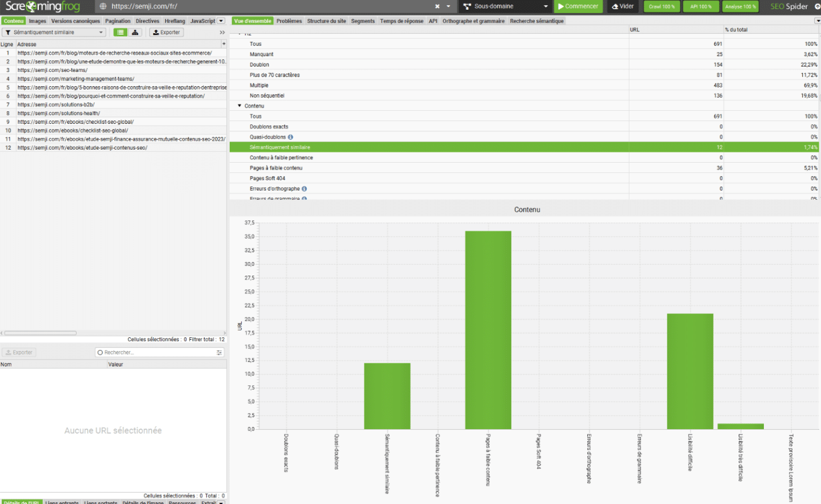The height and width of the screenshot is (504, 821).
Task: Open the Problèmes tab
Action: coord(289,21)
